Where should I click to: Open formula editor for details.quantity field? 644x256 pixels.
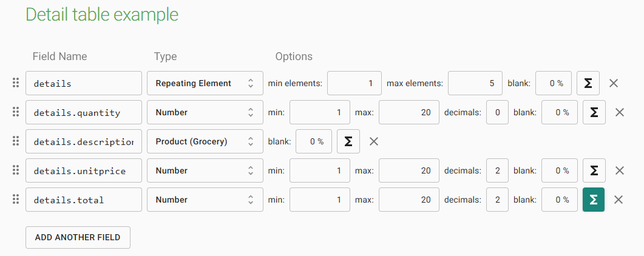pos(594,112)
